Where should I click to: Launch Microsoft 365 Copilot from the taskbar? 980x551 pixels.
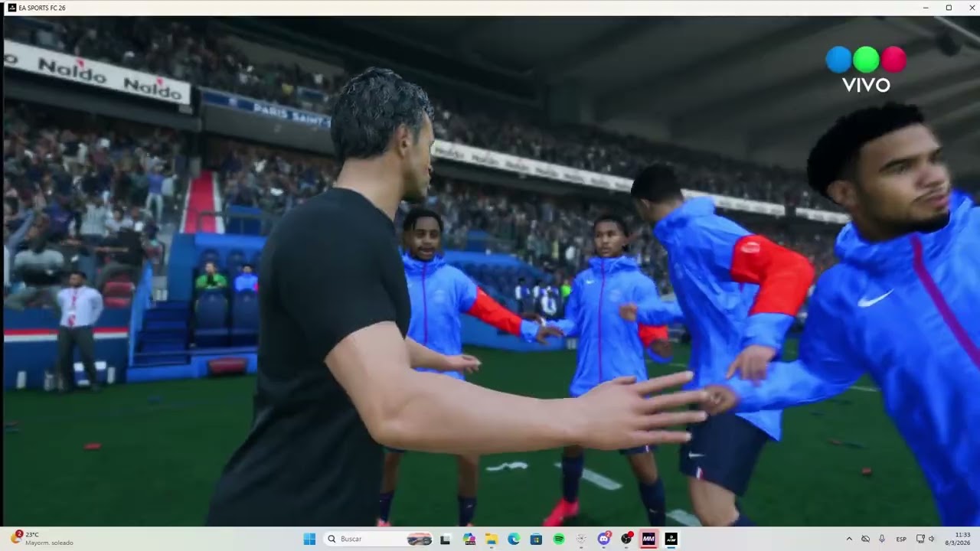point(469,539)
